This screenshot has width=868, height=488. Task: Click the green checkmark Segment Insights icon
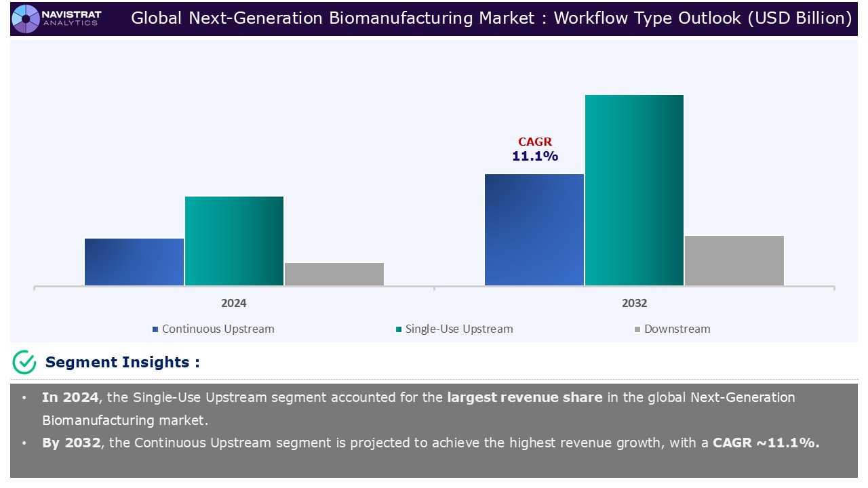point(24,363)
